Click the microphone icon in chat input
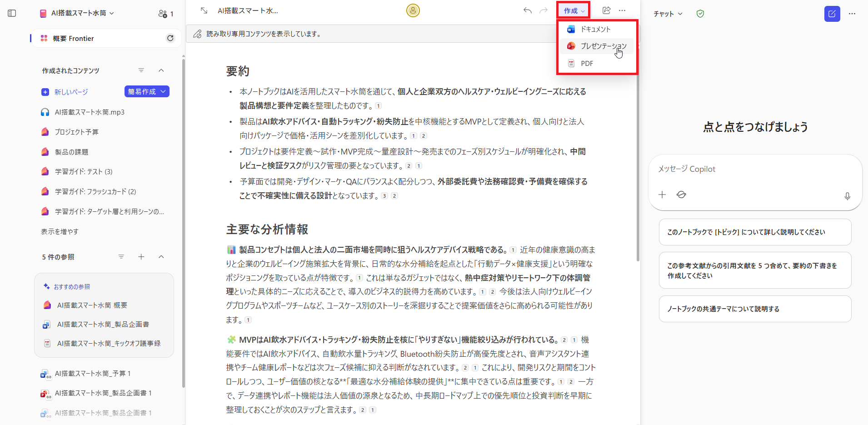This screenshot has width=868, height=425. tap(847, 196)
